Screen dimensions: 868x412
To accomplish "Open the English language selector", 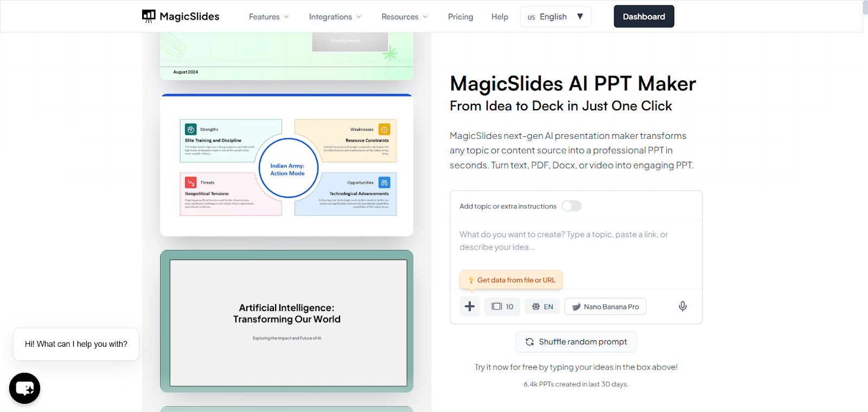I will (x=556, y=17).
